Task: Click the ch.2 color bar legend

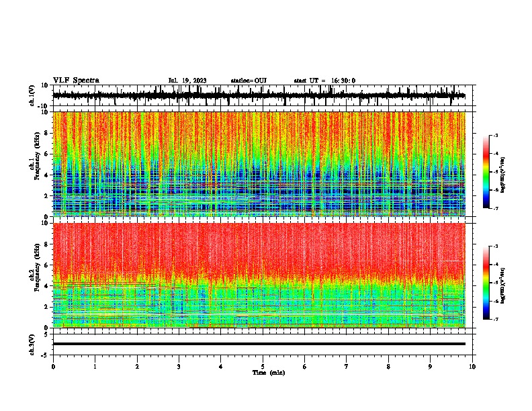Action: [486, 283]
